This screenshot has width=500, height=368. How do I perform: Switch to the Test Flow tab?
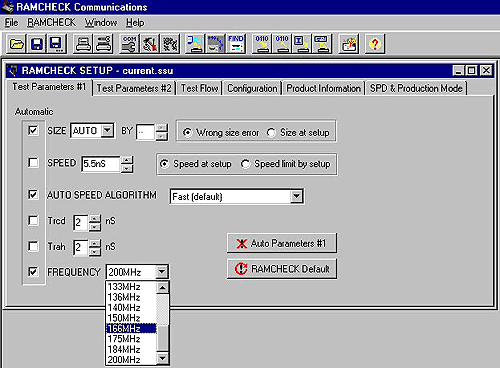pyautogui.click(x=199, y=88)
